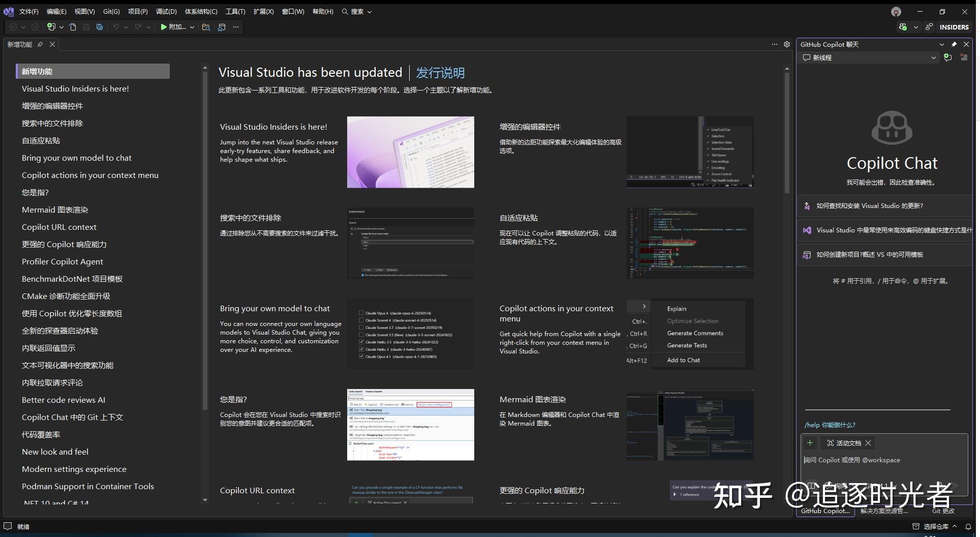
Task: Open the 编辑(E) menu
Action: 56,12
